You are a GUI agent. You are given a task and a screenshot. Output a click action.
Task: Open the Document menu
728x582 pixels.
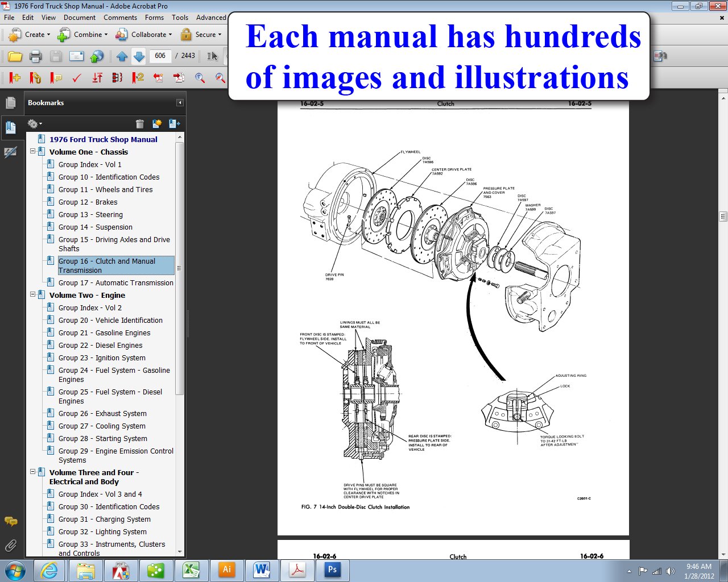80,18
